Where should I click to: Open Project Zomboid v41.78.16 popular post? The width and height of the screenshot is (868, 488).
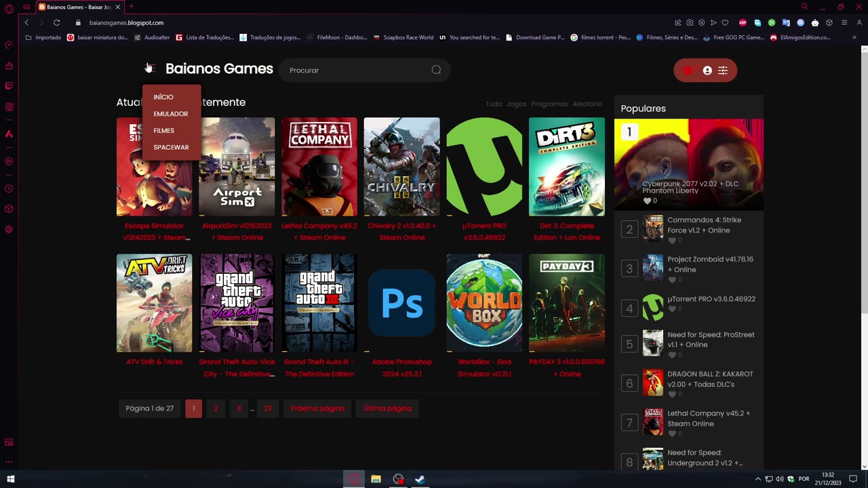point(710,264)
